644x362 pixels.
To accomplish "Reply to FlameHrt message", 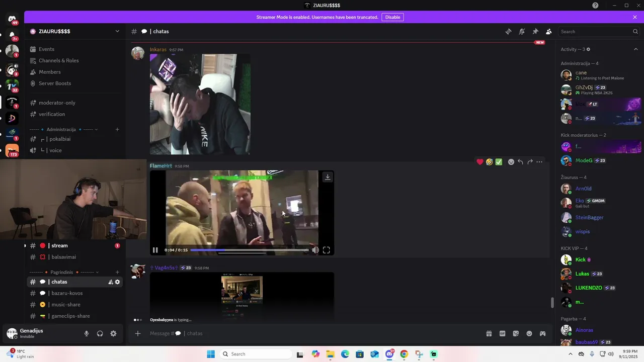I will pyautogui.click(x=520, y=162).
